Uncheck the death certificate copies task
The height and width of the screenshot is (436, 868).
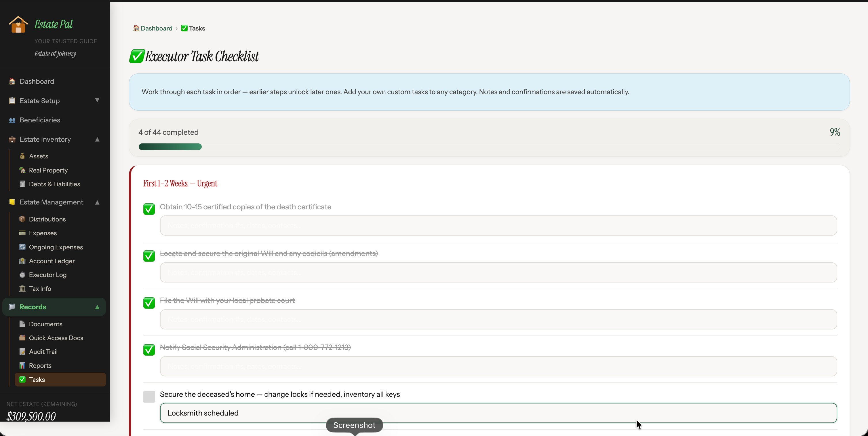point(149,209)
